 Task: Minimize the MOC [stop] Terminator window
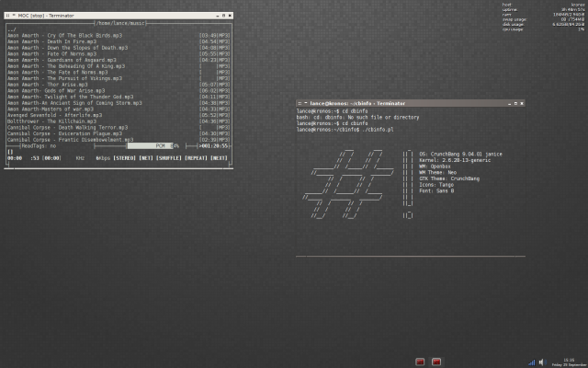218,16
